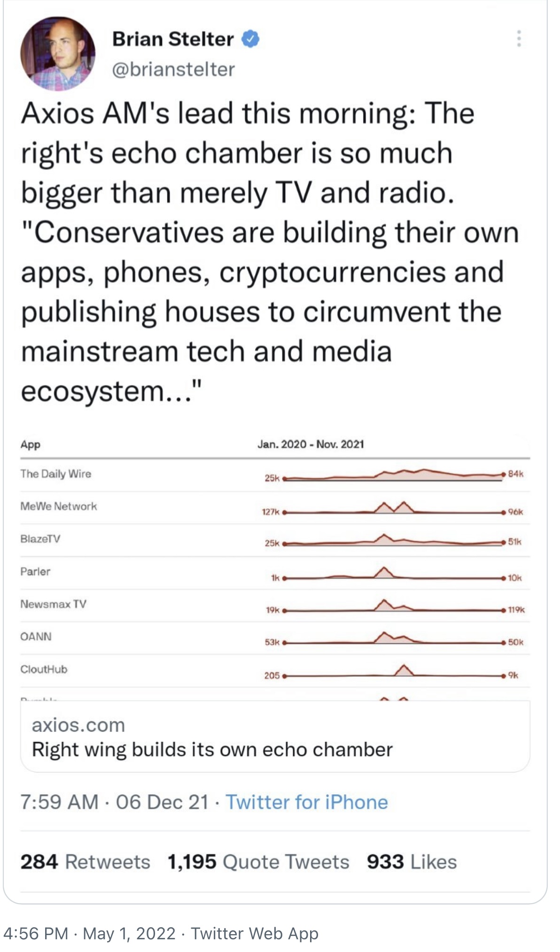Screen dimensions: 560x952
Task: Open the three-dot tweet options menu
Action: [519, 39]
